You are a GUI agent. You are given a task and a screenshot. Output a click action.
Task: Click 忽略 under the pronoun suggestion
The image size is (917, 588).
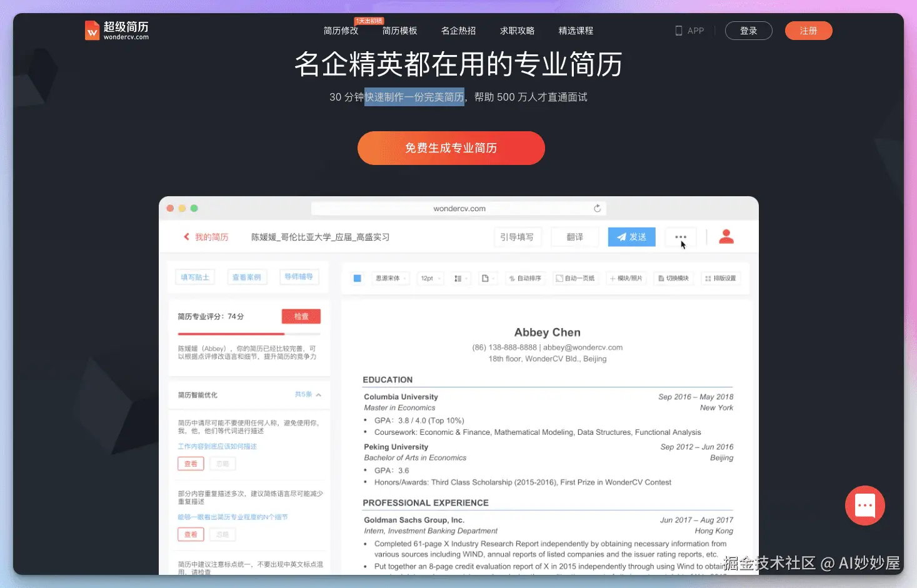click(223, 464)
